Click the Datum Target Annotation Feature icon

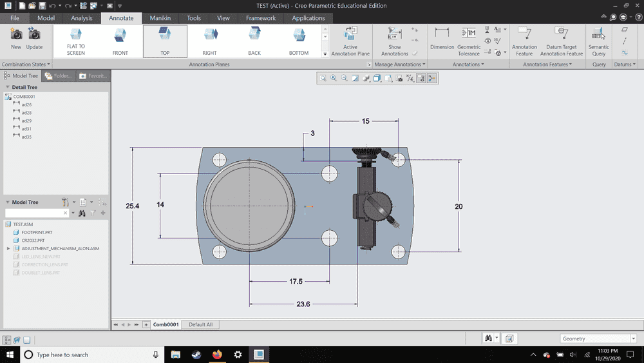click(561, 40)
